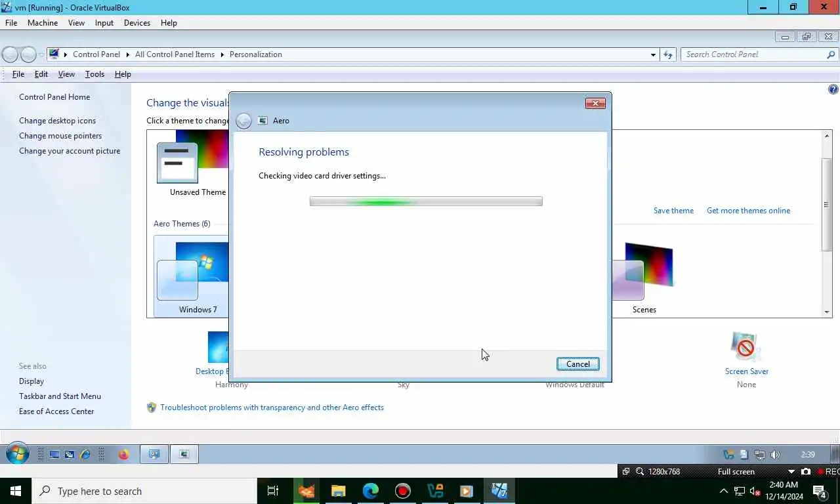Open VirtualBox Manager on host taskbar
This screenshot has height=504, width=840.
tap(434, 491)
